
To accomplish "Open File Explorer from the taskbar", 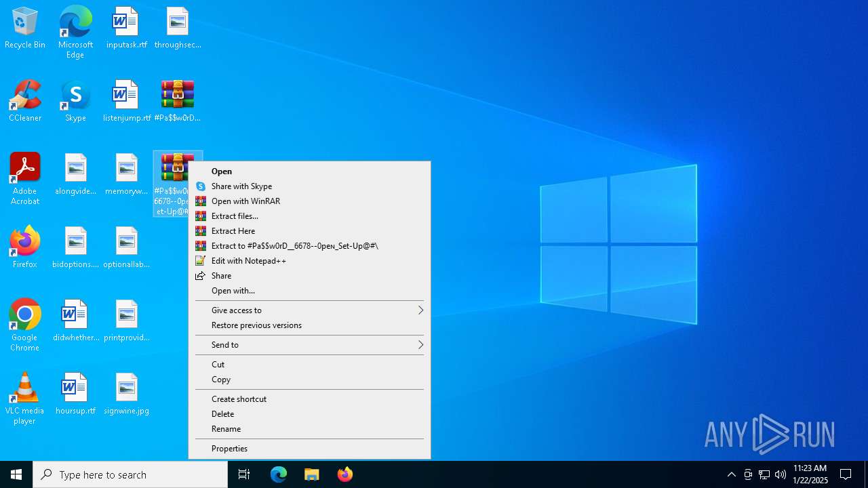I will tap(312, 474).
